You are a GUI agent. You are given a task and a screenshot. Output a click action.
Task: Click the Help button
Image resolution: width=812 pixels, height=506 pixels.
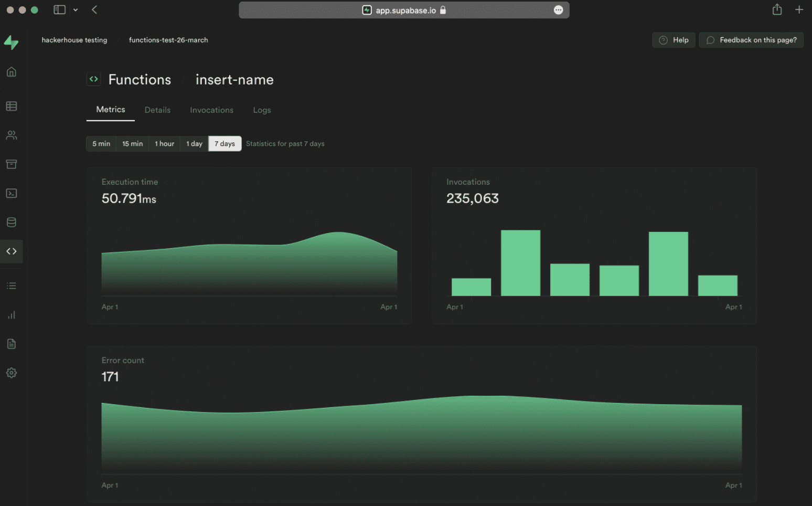click(674, 40)
